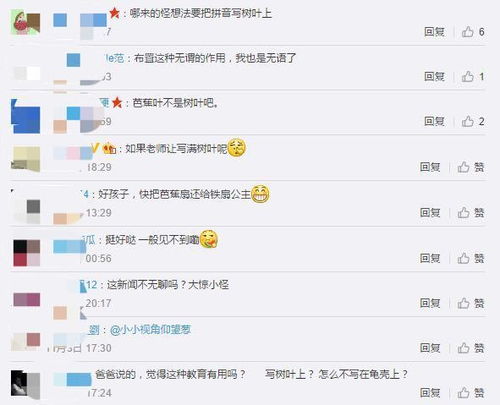Screen dimensions: 500x405
Task: Open the blue avatar of 芭蕉叶 commenter
Action: 26,116
